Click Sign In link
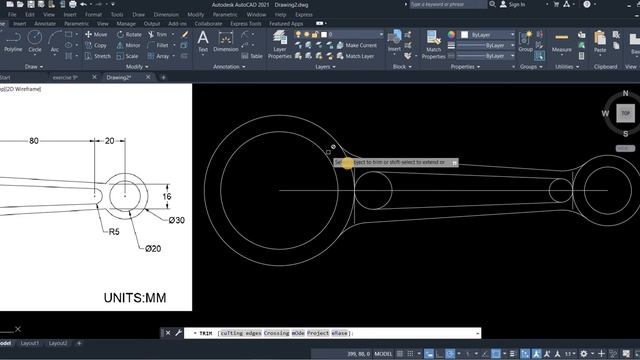640x360 pixels. (x=513, y=4)
